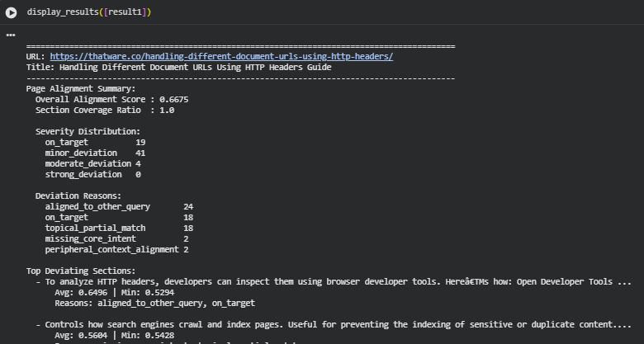Click the Page Alignment Summary heading
The image size is (644, 344).
pos(80,88)
